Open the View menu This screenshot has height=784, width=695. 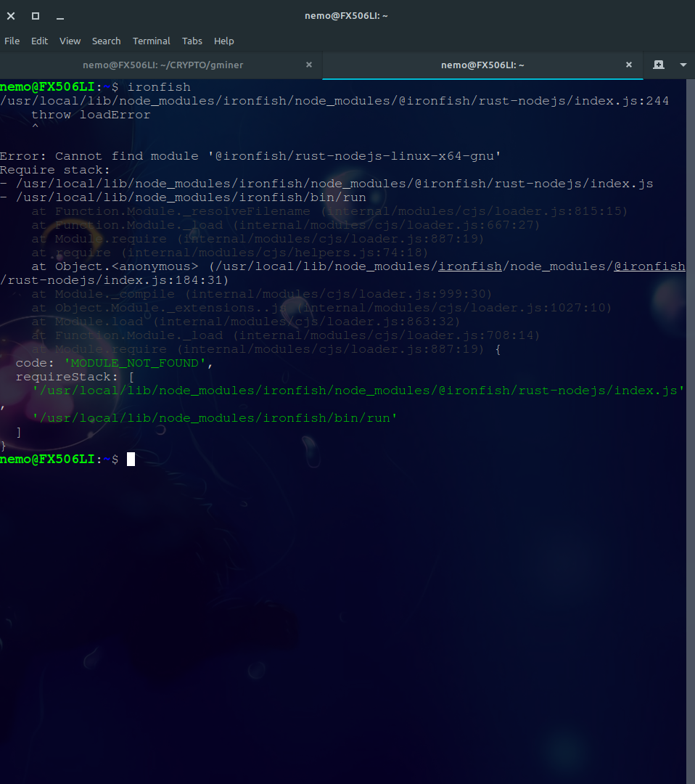point(70,41)
